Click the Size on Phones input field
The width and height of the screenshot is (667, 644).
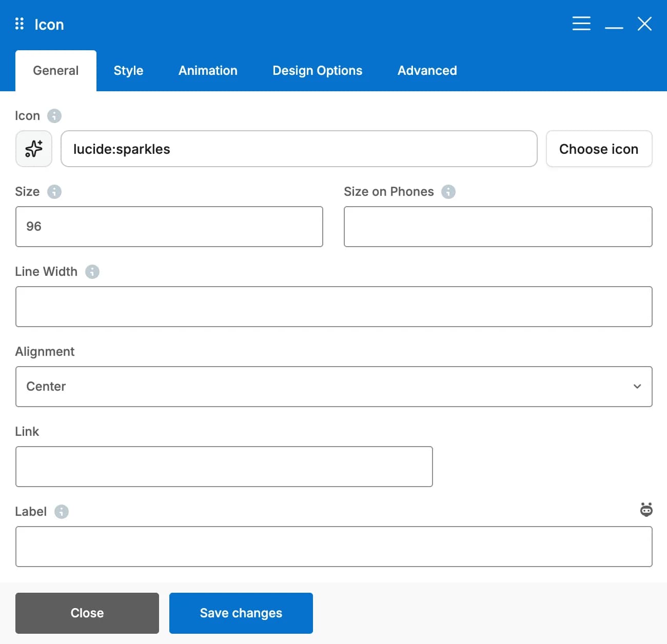[498, 227]
